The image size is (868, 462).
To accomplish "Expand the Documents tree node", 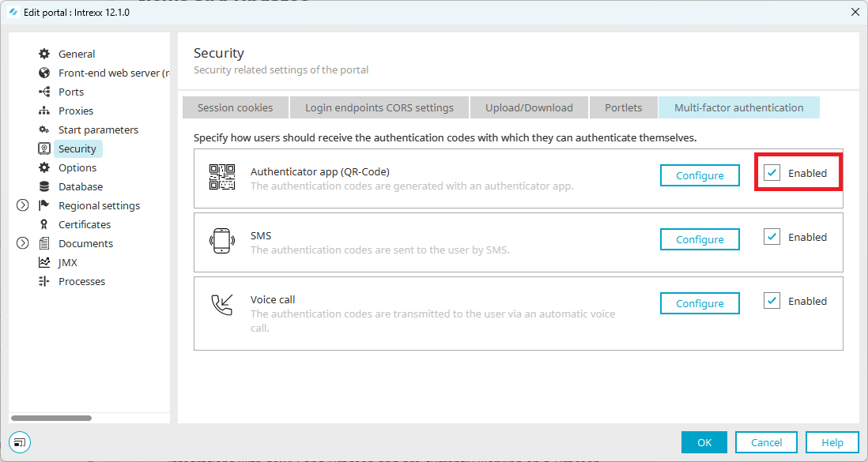I will 23,243.
